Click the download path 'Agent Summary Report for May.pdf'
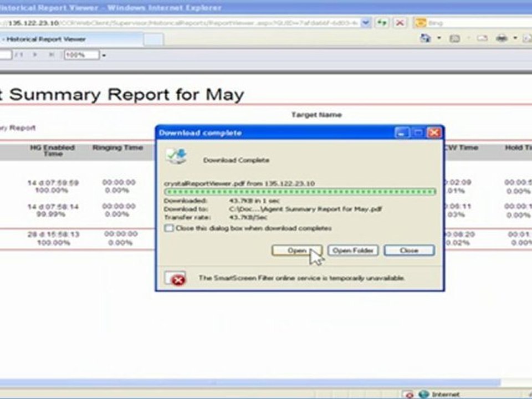 305,209
